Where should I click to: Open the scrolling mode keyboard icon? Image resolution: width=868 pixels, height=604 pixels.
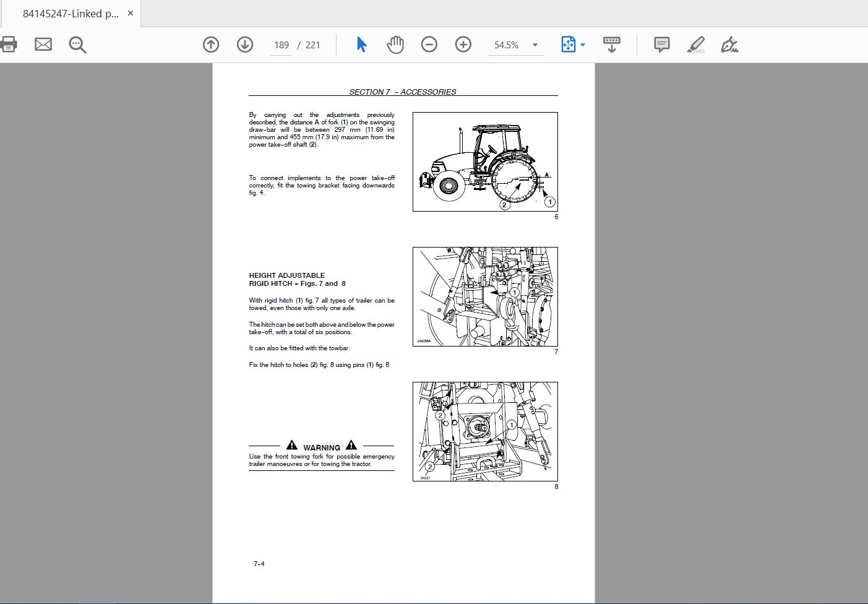click(x=611, y=45)
